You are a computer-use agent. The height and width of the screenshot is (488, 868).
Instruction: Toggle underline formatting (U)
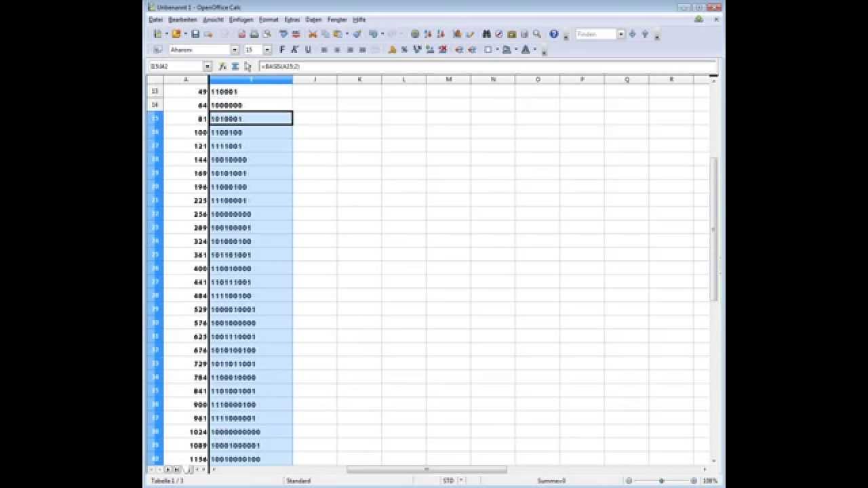[307, 49]
